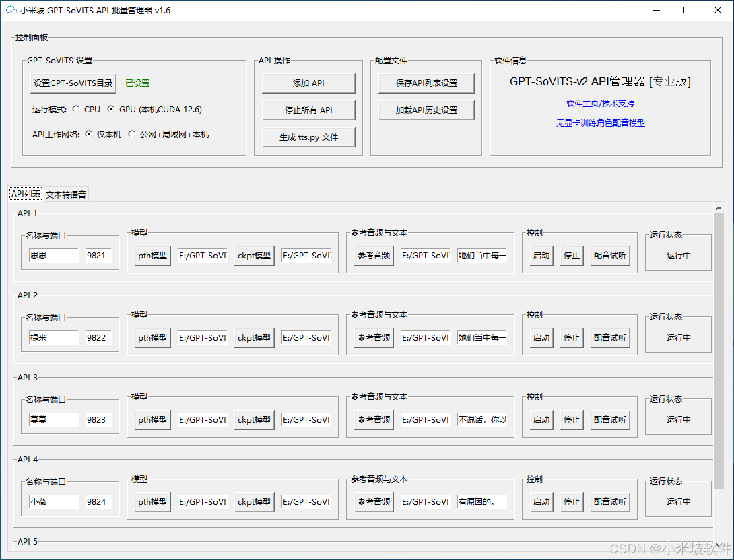The image size is (734, 560).
Task: Click 启动 button for API 4
Action: pos(541,502)
